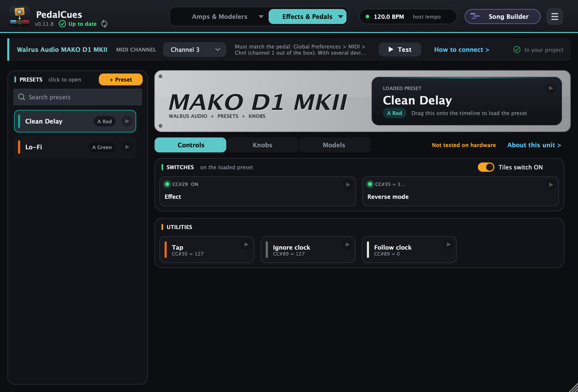Select the Lo-Fi preset row
Image resolution: width=578 pixels, height=392 pixels.
(75, 147)
